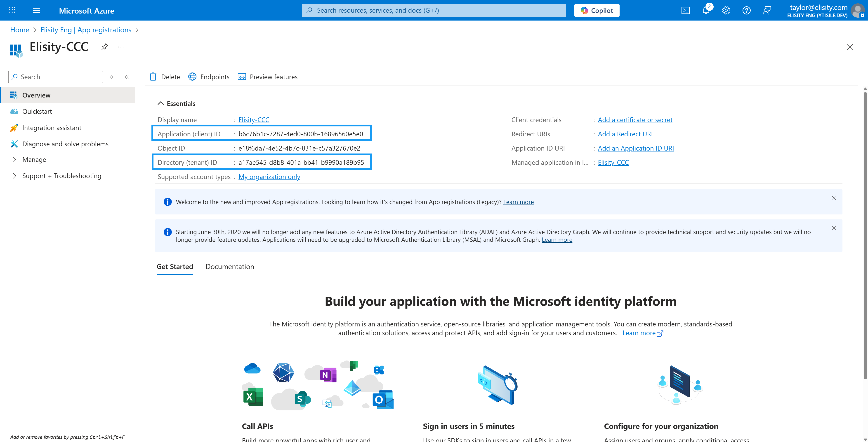Dismiss the ADAL deprecation notice
The height and width of the screenshot is (442, 868).
click(834, 228)
